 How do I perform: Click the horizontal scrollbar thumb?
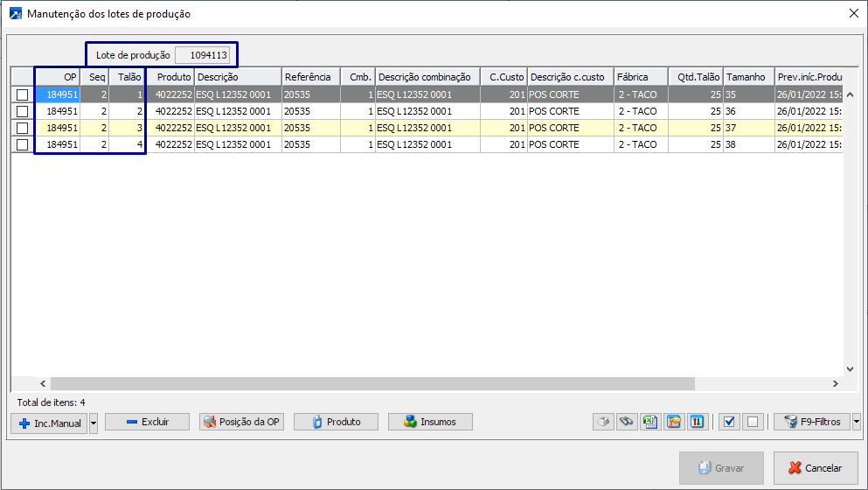372,383
